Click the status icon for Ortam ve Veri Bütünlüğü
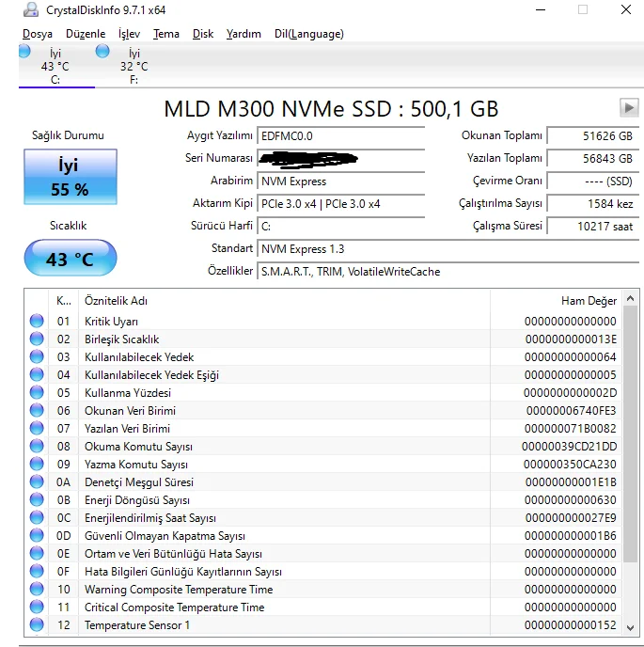Screen dimensions: 644x647 [37, 553]
